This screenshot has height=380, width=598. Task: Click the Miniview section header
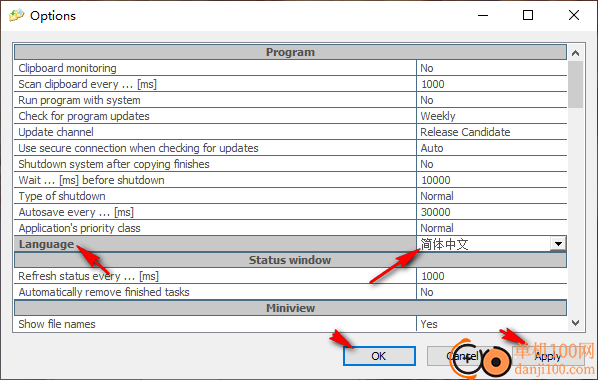point(291,308)
